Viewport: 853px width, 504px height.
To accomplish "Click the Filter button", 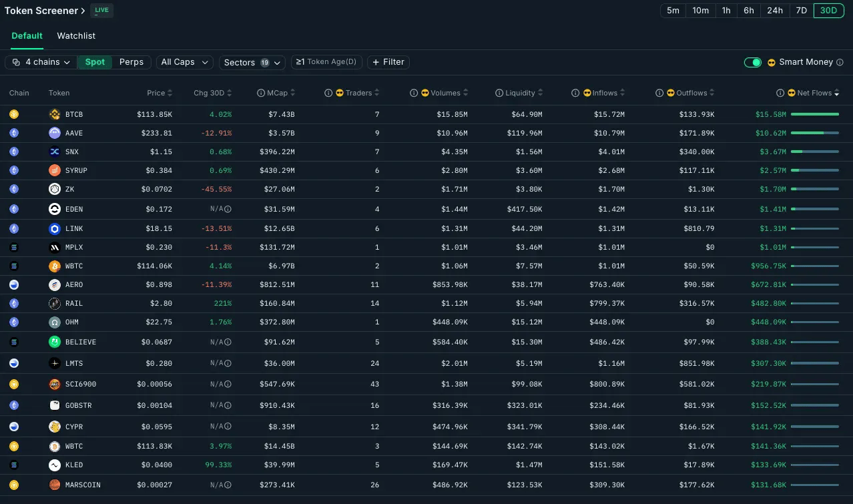I will point(388,62).
